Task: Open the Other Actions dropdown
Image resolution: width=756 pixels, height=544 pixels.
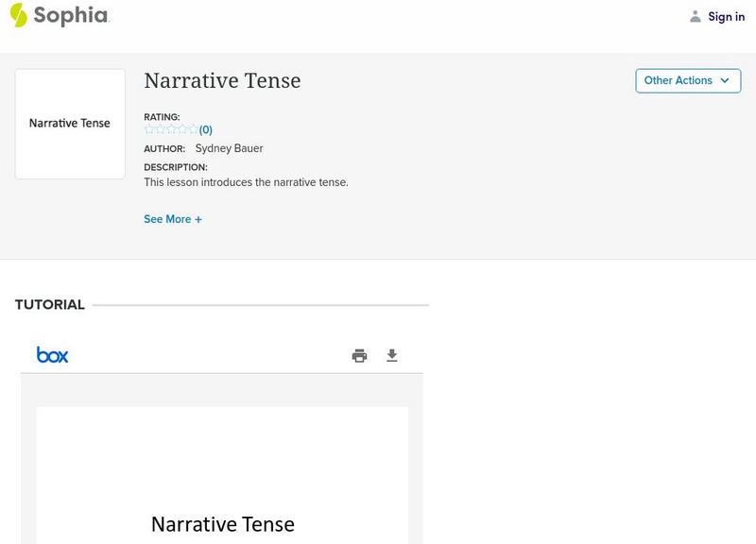Action: 688,80
